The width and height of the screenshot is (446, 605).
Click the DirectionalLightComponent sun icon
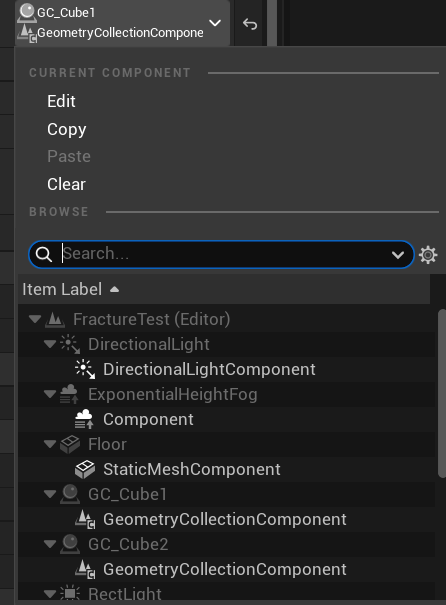tap(85, 369)
